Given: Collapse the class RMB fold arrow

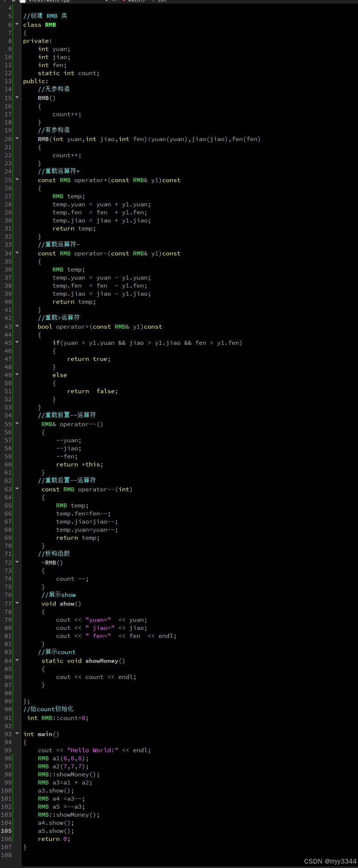Looking at the screenshot, I should pos(17,24).
